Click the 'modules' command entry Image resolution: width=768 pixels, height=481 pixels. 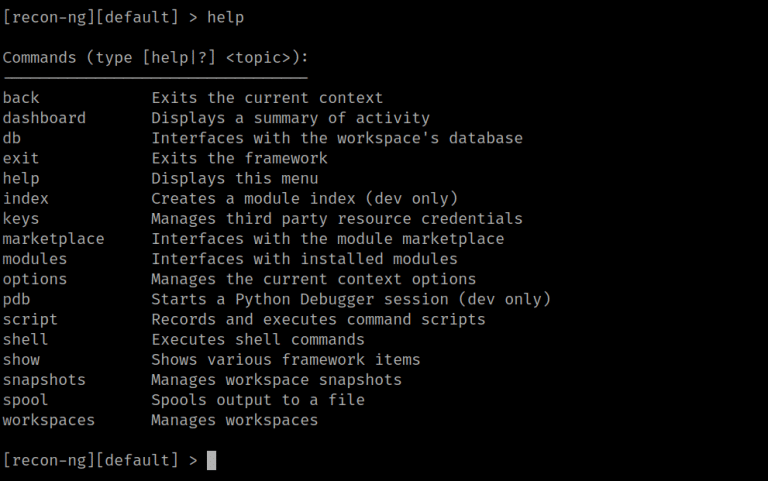click(x=35, y=259)
